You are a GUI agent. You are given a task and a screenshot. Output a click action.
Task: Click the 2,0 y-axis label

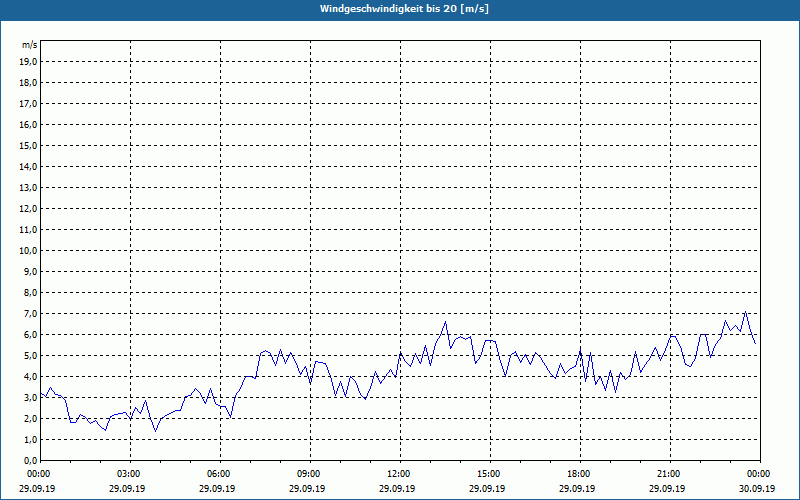click(x=31, y=419)
